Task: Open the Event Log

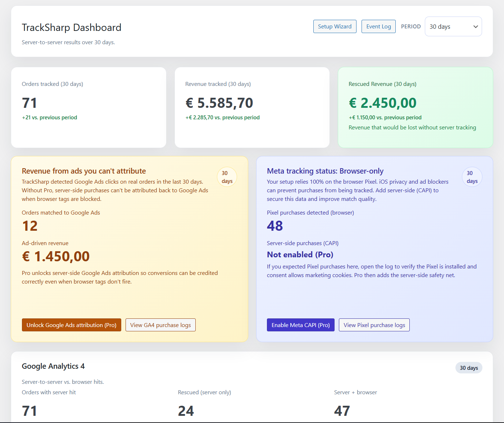Action: click(x=378, y=27)
